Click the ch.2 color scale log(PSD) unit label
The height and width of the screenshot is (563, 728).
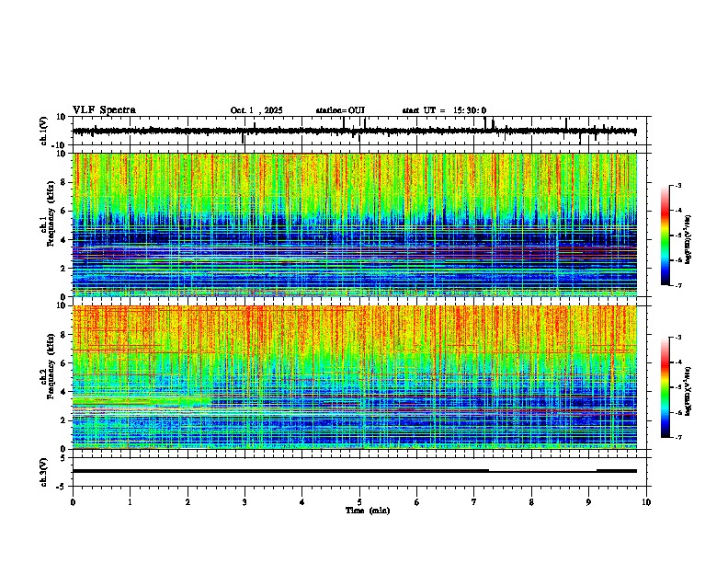point(688,391)
